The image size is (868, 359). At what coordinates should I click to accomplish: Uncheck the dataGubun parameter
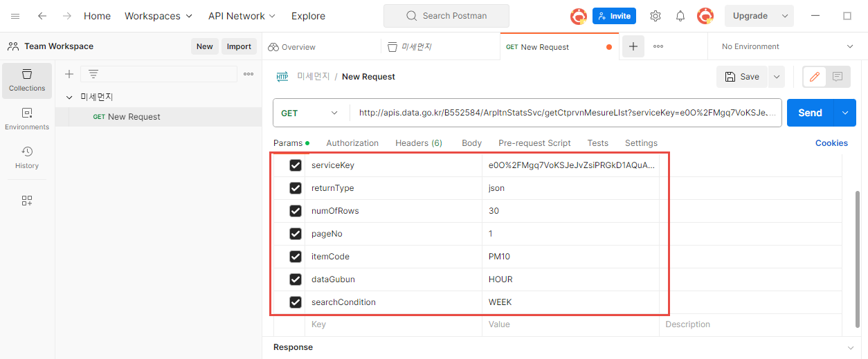296,279
